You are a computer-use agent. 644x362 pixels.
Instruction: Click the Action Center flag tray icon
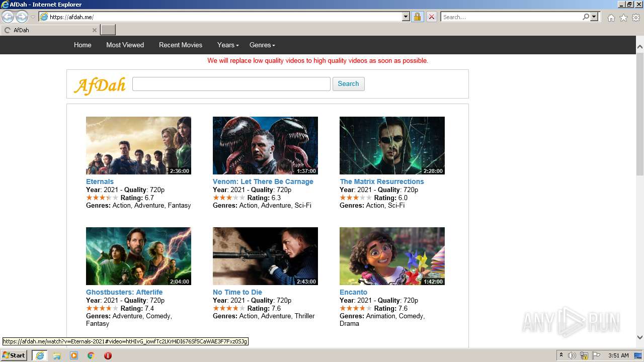click(x=596, y=355)
